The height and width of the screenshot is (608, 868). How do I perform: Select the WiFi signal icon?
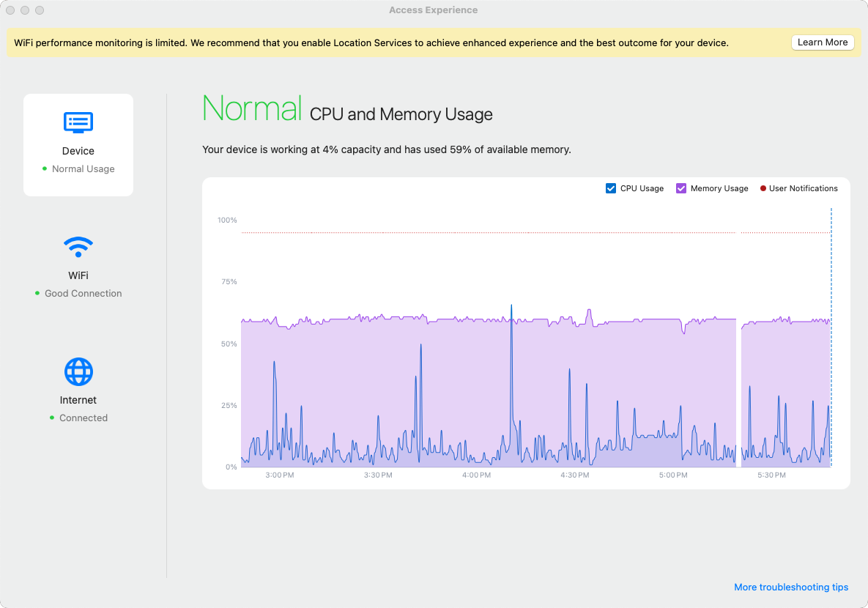[x=78, y=246]
